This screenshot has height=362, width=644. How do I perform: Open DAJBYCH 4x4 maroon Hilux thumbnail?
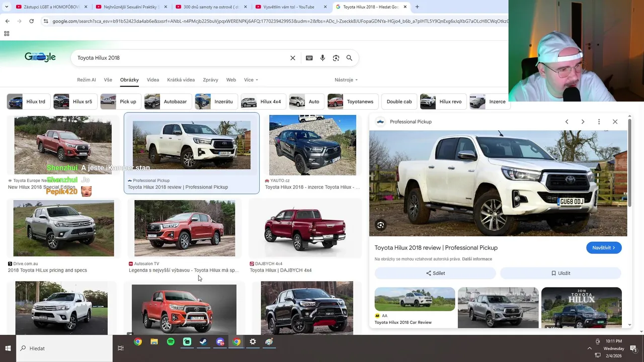(305, 228)
